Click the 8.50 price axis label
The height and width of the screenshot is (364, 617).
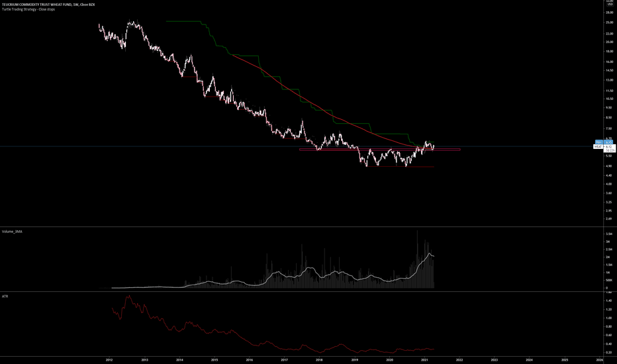609,117
